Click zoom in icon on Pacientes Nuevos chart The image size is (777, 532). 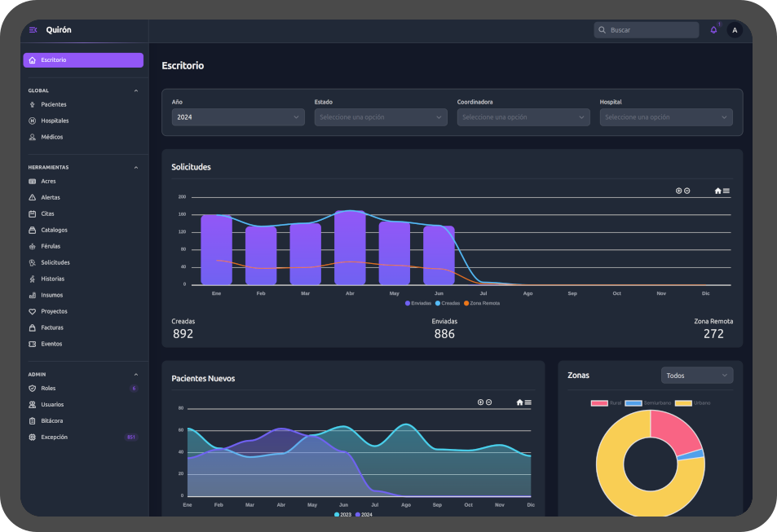480,402
